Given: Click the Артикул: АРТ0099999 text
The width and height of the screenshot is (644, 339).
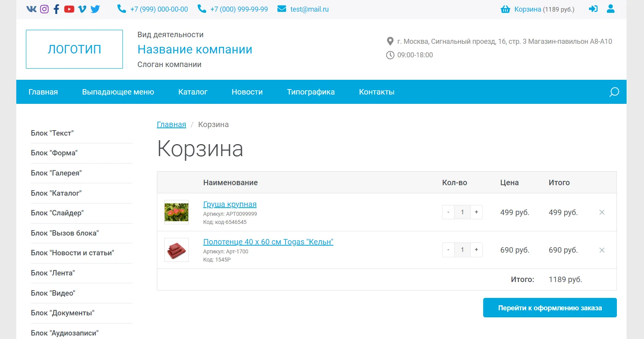Looking at the screenshot, I should point(230,214).
